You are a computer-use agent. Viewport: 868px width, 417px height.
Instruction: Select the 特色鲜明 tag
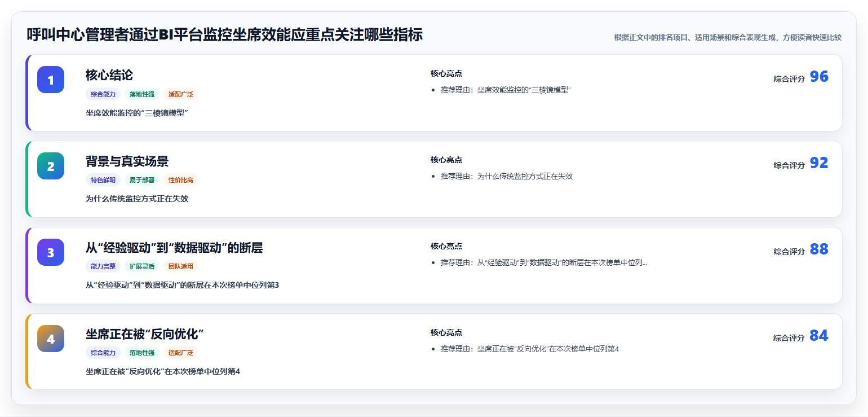tap(103, 181)
